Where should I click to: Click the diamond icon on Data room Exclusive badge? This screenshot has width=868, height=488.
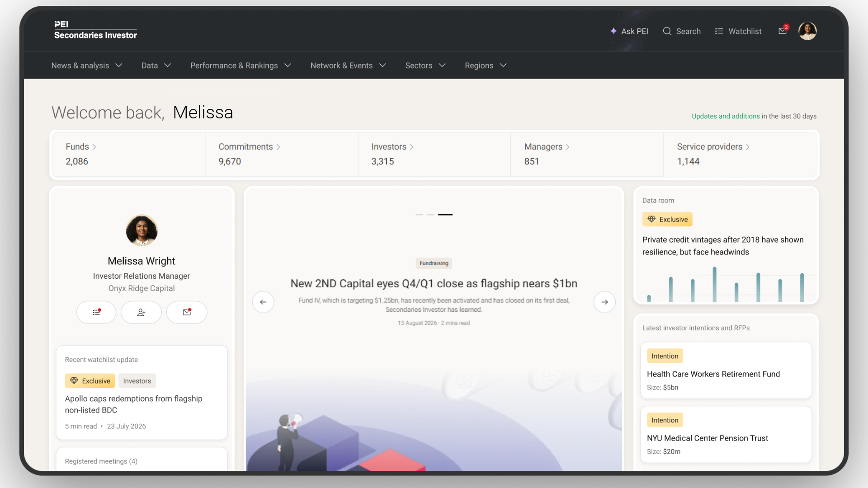[651, 219]
